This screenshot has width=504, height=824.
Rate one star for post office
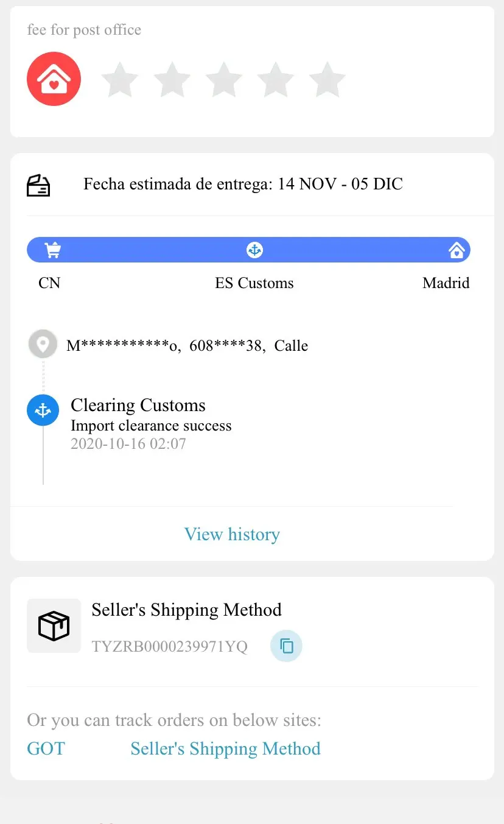click(x=119, y=80)
